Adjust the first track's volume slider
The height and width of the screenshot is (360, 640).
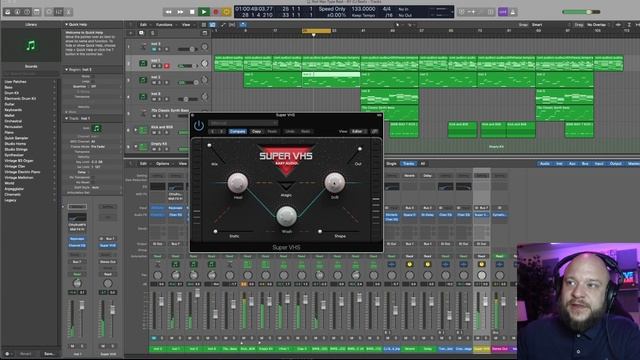pyautogui.click(x=188, y=49)
